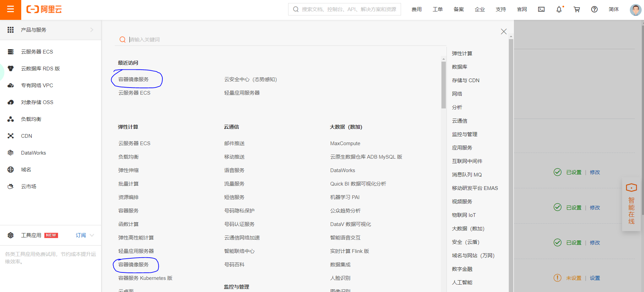Image resolution: width=644 pixels, height=292 pixels.
Task: Close the products panel with X
Action: (504, 32)
